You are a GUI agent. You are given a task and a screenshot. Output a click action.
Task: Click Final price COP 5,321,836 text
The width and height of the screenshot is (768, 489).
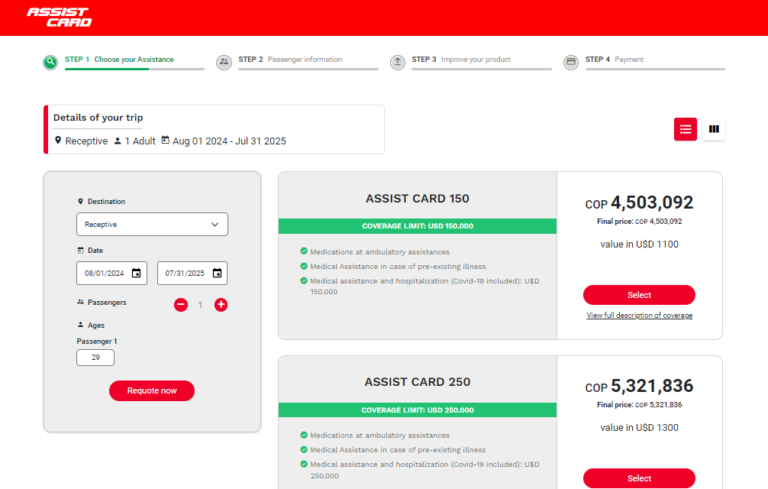click(639, 405)
